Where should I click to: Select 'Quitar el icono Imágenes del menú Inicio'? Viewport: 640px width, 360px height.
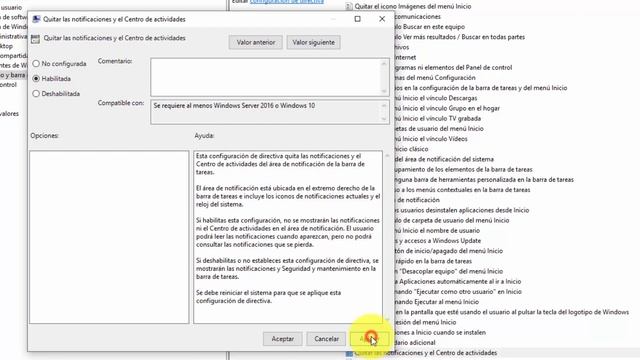click(x=413, y=7)
